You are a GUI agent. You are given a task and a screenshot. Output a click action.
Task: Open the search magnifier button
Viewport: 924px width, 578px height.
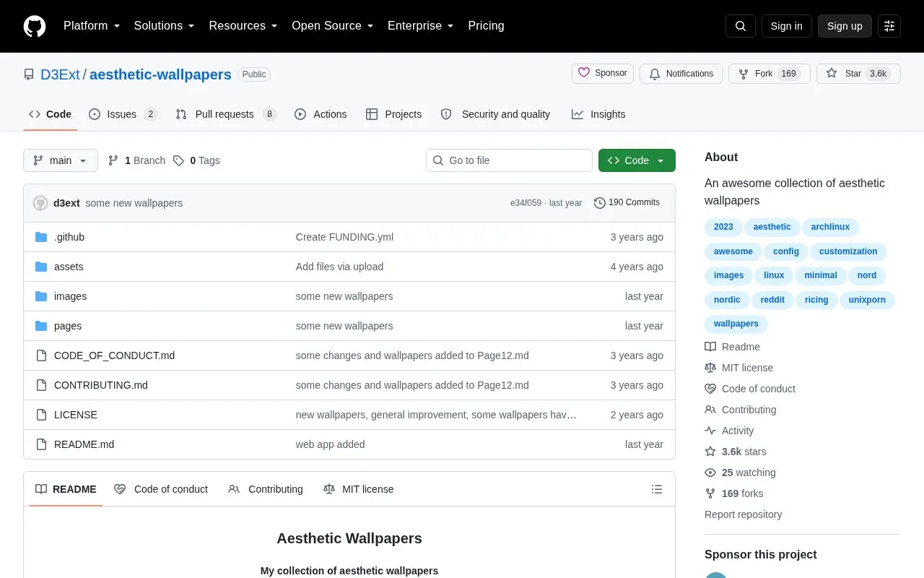point(741,26)
